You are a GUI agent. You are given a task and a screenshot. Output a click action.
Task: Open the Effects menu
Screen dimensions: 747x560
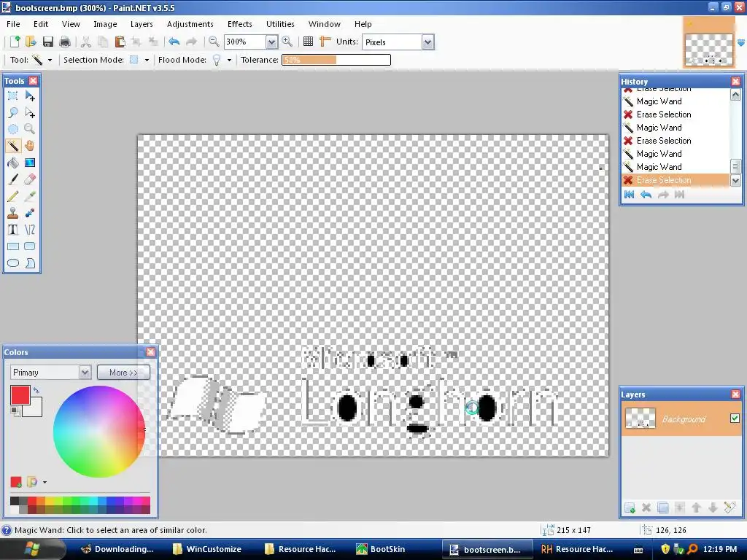point(239,24)
